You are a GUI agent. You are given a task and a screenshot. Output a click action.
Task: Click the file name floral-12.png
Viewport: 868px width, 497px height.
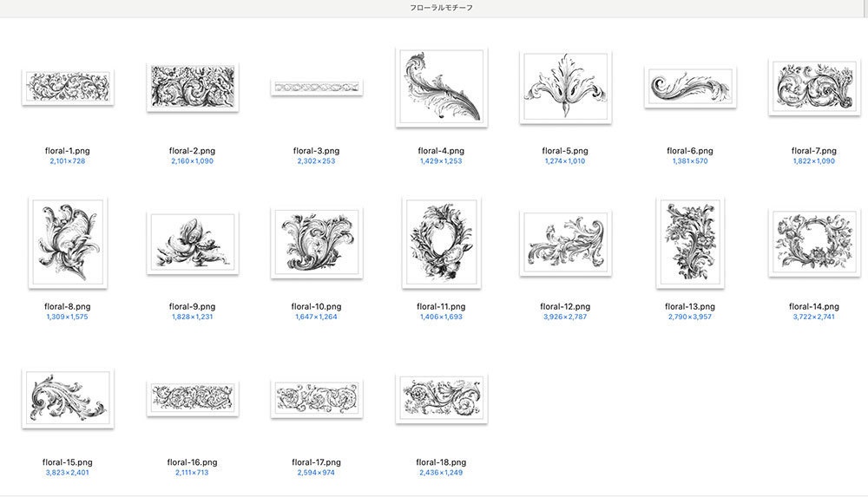click(x=565, y=306)
